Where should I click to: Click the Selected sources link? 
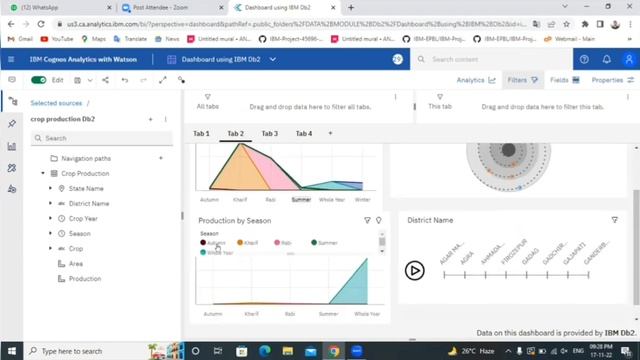(56, 103)
